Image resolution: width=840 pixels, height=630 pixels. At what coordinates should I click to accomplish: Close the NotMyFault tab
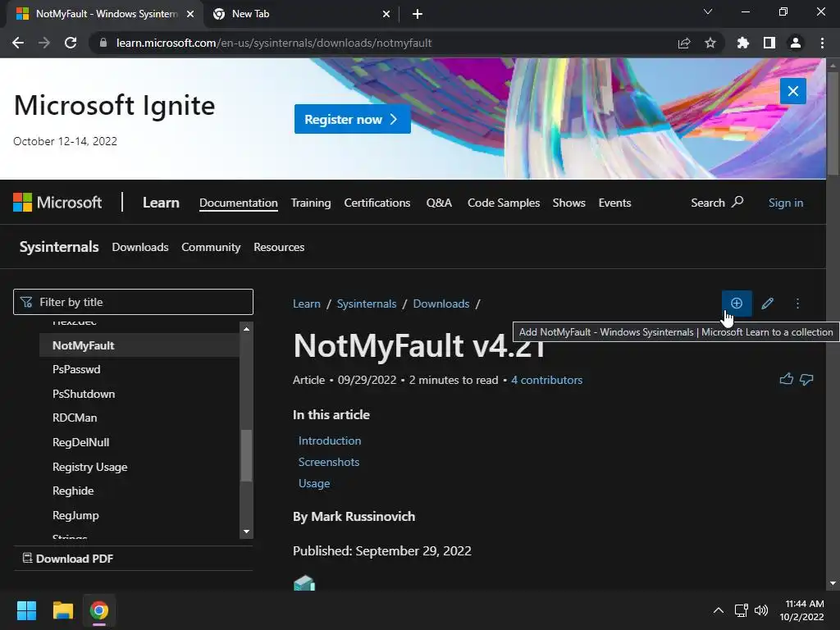click(x=190, y=14)
